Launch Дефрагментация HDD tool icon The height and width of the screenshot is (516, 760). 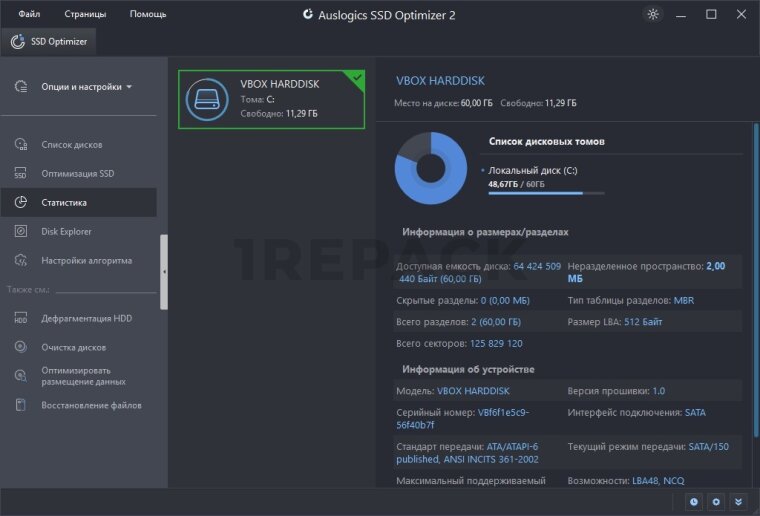click(21, 319)
